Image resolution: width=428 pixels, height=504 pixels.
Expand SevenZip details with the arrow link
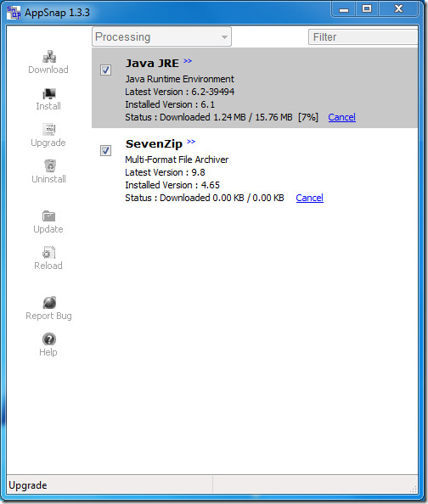(191, 142)
